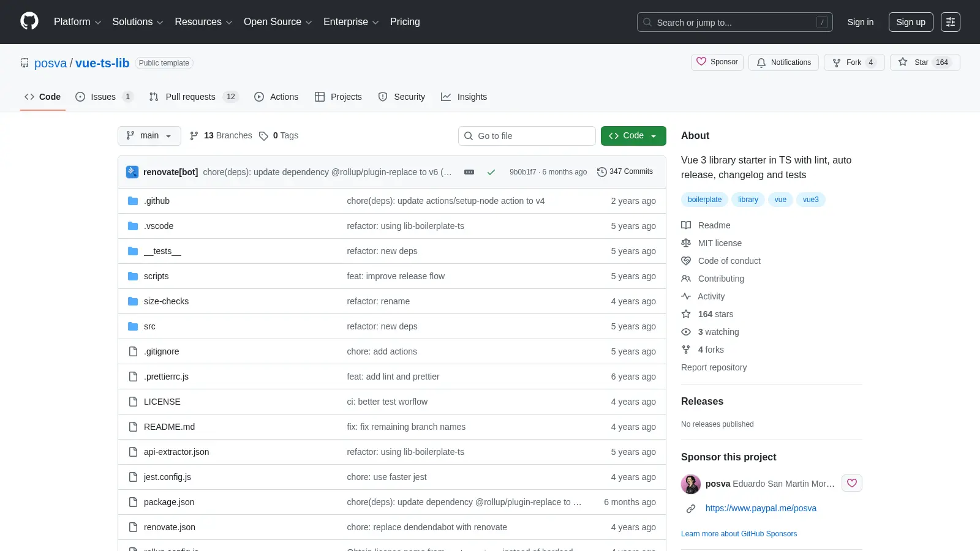
Task: Open the posva owner profile link
Action: (x=50, y=63)
